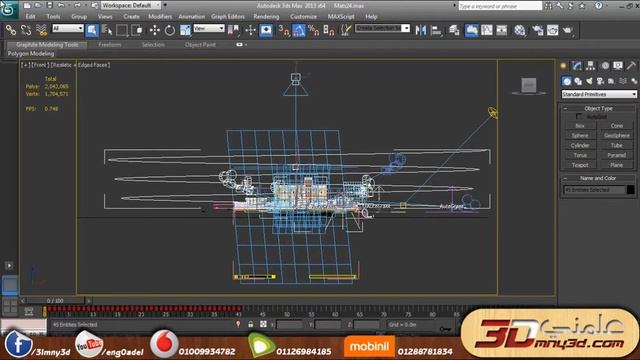
Task: Open the 3ds Max application menu logo
Action: pos(8,9)
